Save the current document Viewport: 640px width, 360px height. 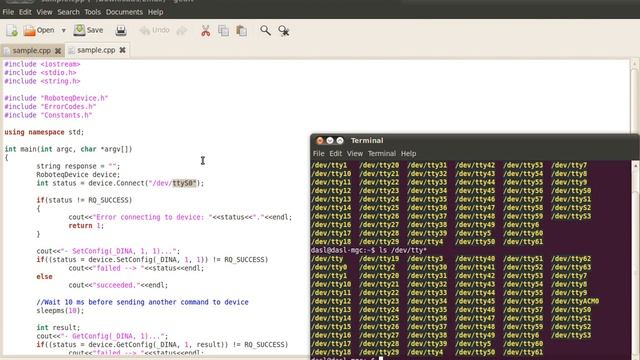click(88, 30)
